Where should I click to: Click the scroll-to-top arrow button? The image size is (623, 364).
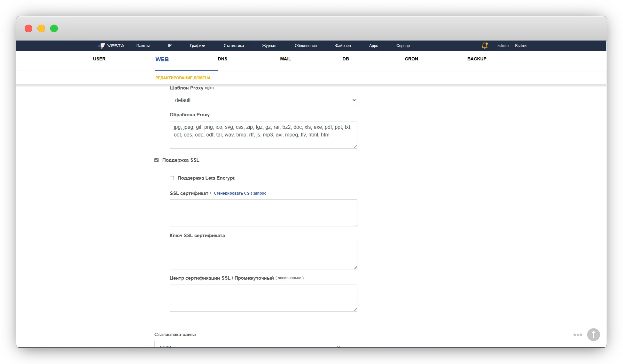(593, 335)
